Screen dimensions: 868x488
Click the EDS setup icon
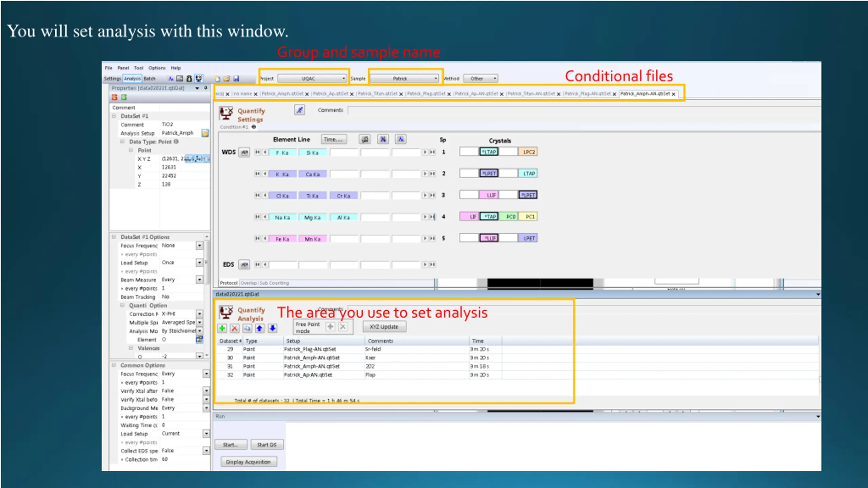click(x=244, y=265)
